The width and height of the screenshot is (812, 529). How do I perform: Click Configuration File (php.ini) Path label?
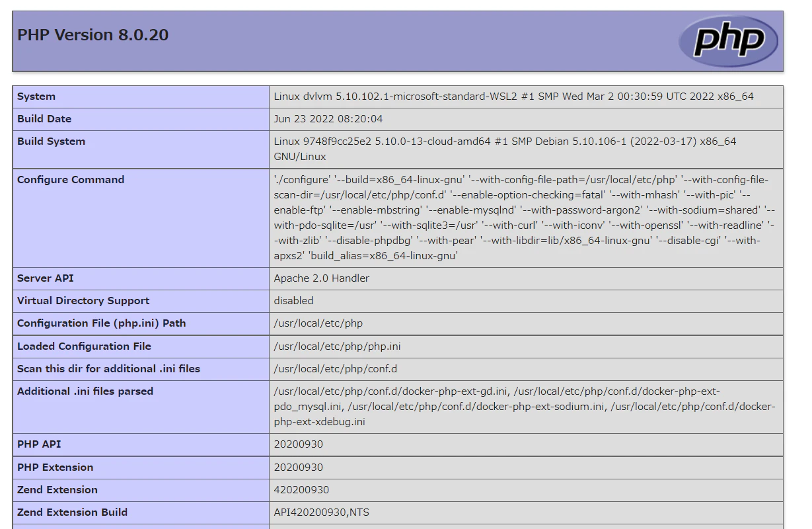(102, 323)
